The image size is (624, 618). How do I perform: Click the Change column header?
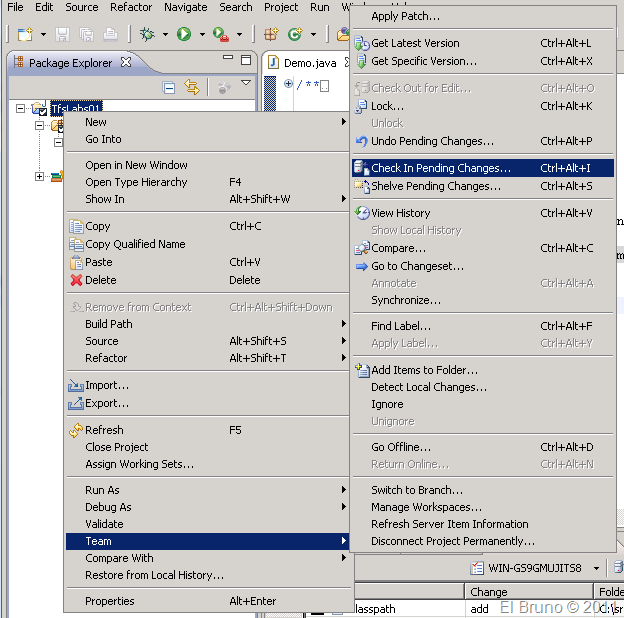489,592
